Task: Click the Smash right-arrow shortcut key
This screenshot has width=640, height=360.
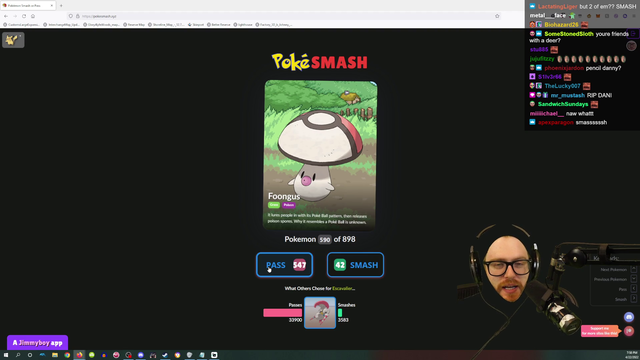Action: click(x=633, y=299)
